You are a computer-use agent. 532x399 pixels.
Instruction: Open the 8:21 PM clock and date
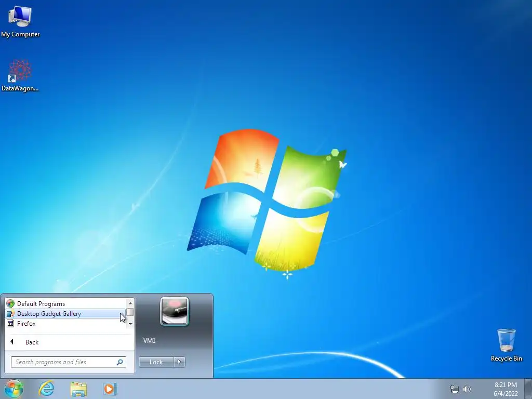[x=506, y=389]
